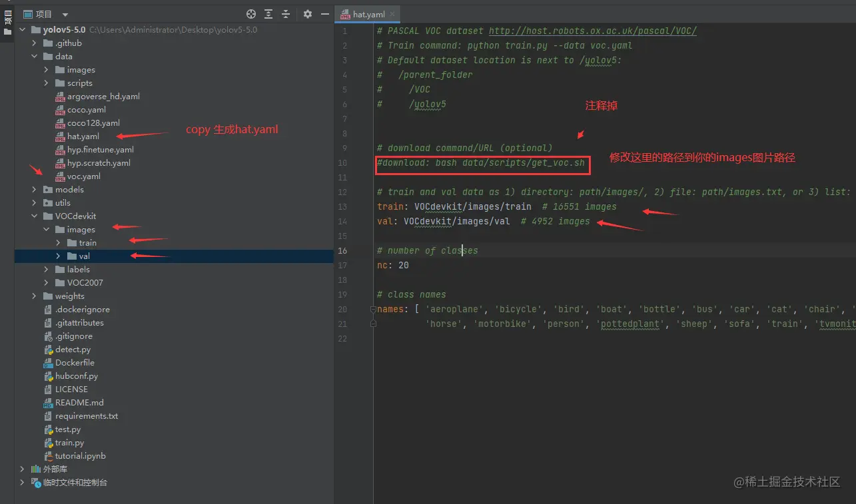Expand the images folder inside data

(47, 70)
